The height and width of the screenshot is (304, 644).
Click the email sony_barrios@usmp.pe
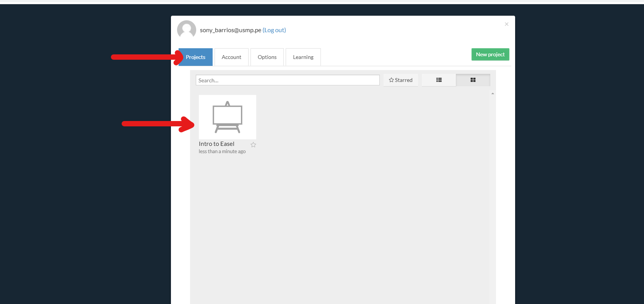coord(231,30)
